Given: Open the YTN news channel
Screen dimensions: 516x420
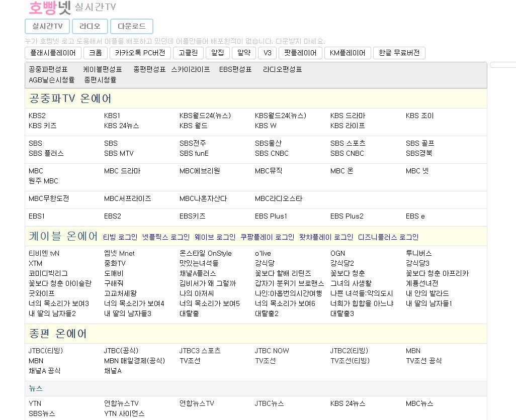Looking at the screenshot, I should 35,403.
